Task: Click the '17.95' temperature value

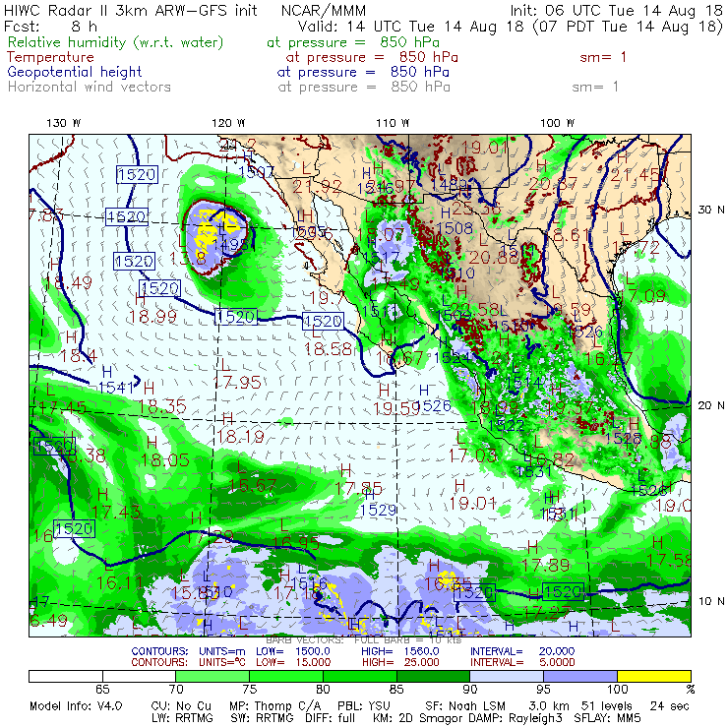Action: point(237,383)
